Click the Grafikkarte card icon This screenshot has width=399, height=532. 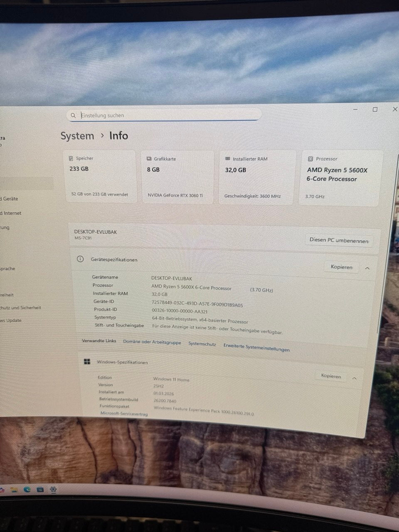point(149,159)
